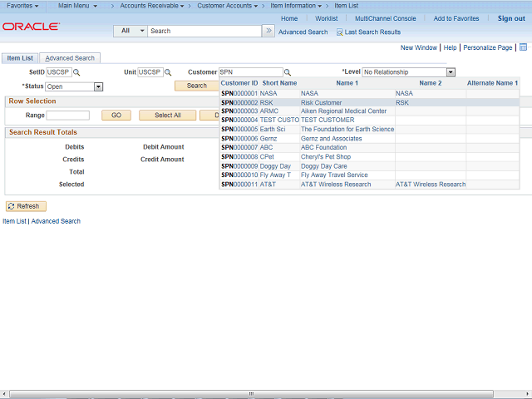
Task: Switch to the Item List tab
Action: tap(20, 58)
